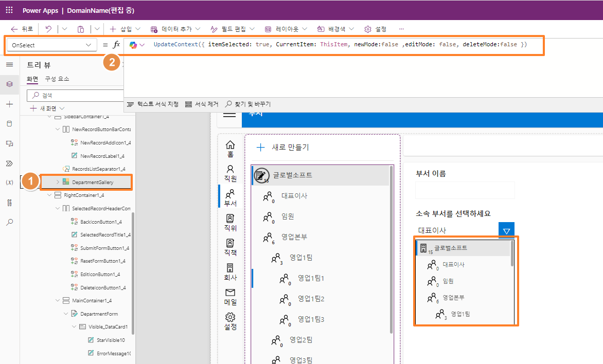
Task: Open the app launcher waffle icon
Action: [9, 10]
